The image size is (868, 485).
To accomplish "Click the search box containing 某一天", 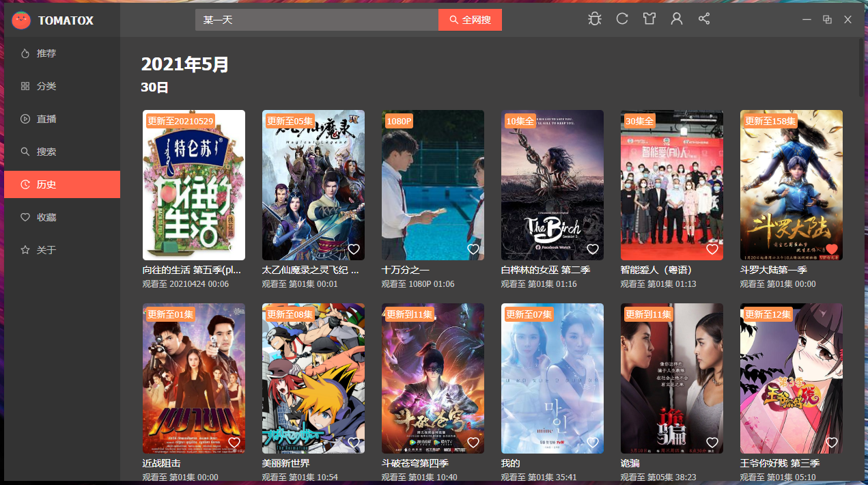I will click(x=317, y=20).
